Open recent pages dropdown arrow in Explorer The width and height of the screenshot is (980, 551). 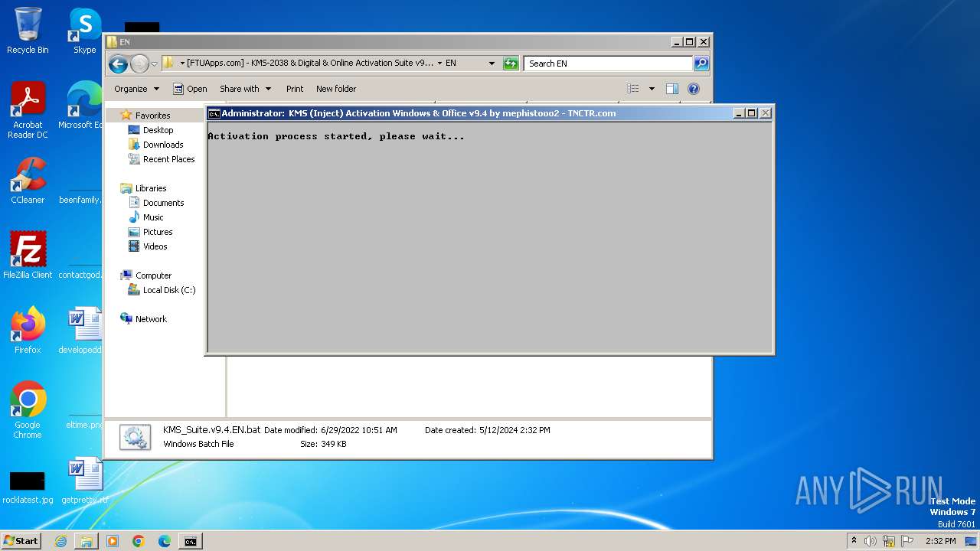(x=154, y=64)
